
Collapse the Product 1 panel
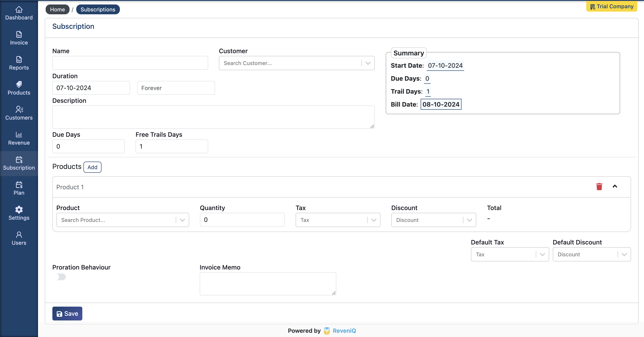615,186
